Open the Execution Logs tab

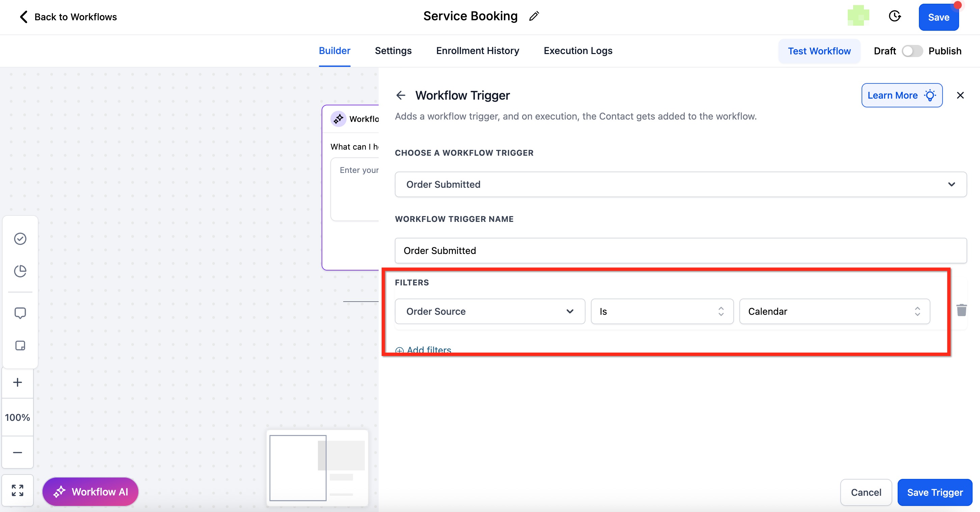[x=577, y=51]
